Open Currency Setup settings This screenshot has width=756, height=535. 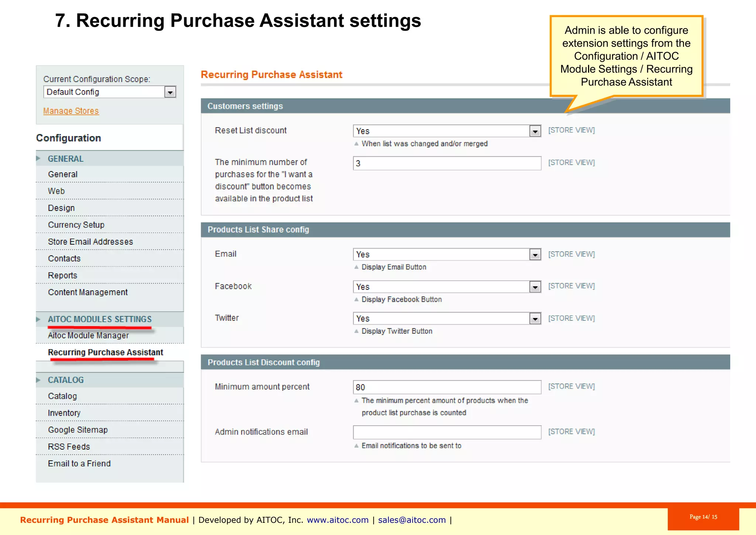pyautogui.click(x=76, y=225)
